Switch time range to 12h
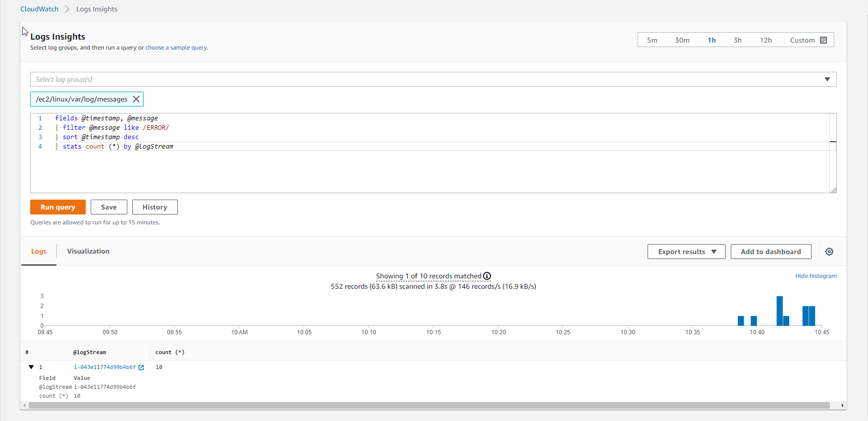This screenshot has height=421, width=868. click(x=766, y=40)
